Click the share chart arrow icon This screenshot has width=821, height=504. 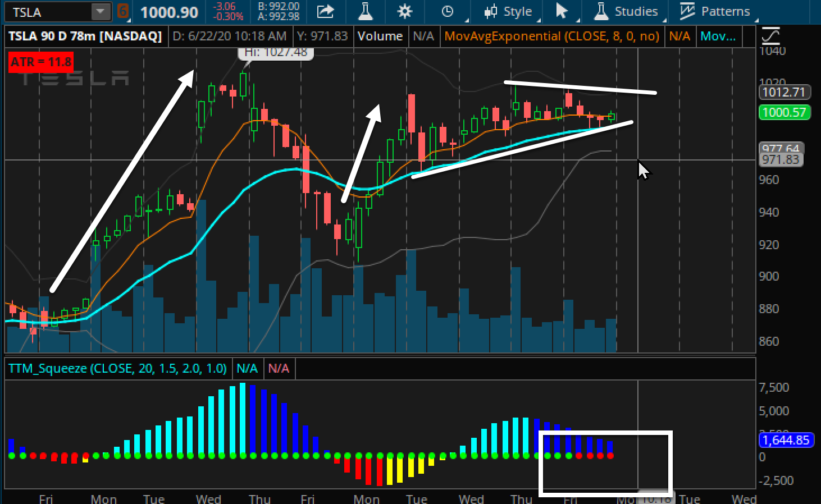coord(326,11)
